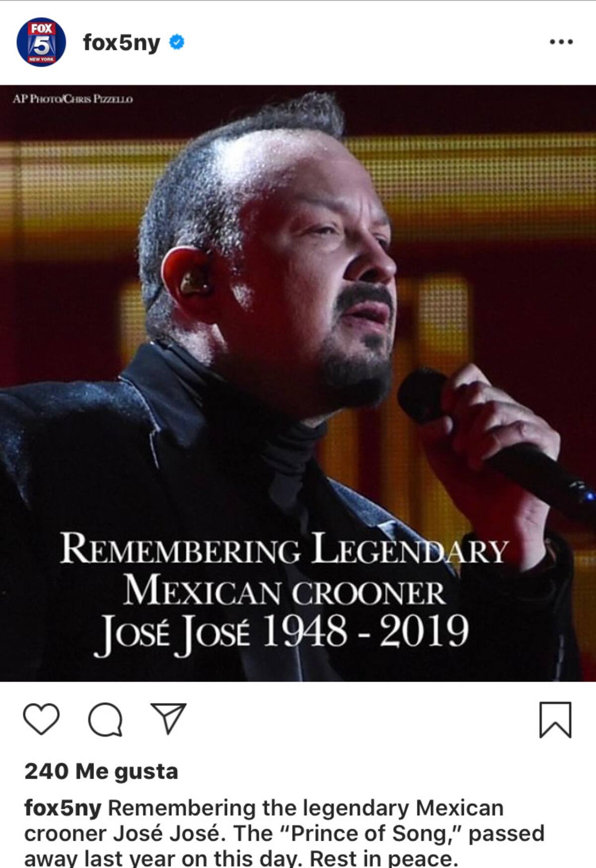Open comments with speech bubble icon
The image size is (596, 868).
point(105,719)
